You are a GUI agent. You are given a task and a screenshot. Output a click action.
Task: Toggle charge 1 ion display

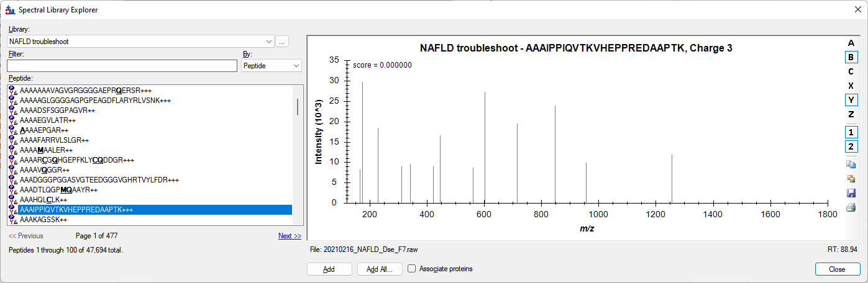(851, 132)
